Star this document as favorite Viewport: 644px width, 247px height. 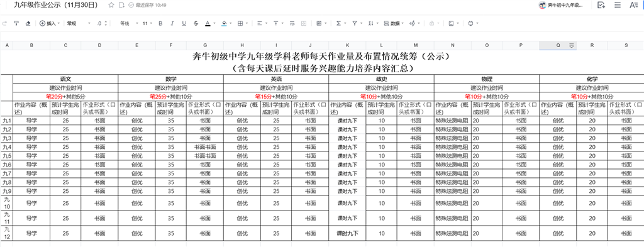click(111, 5)
